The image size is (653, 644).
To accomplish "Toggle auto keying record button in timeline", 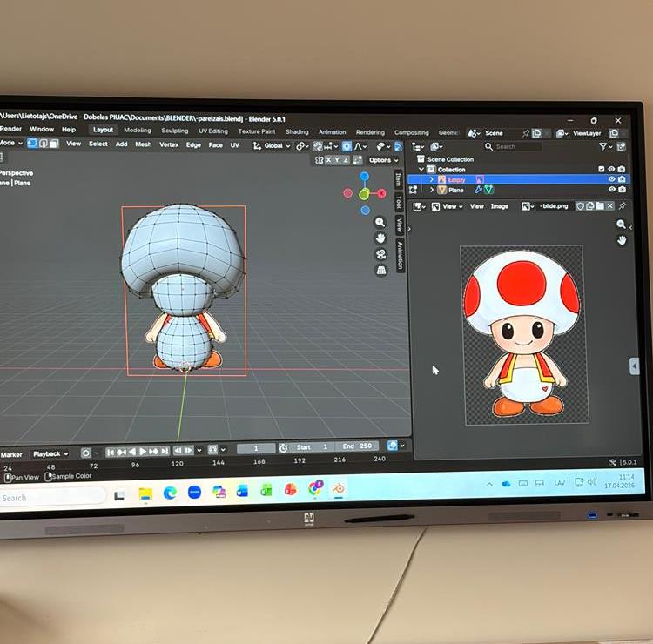I will (x=86, y=453).
